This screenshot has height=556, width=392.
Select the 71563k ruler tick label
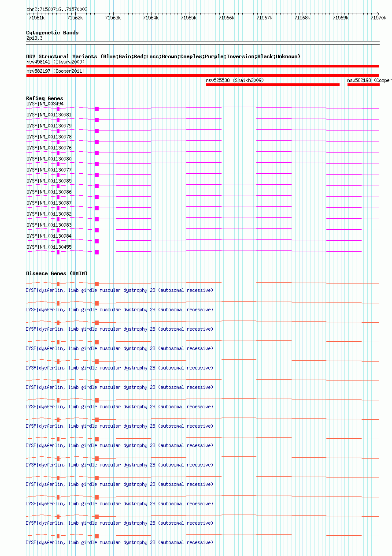pos(113,18)
